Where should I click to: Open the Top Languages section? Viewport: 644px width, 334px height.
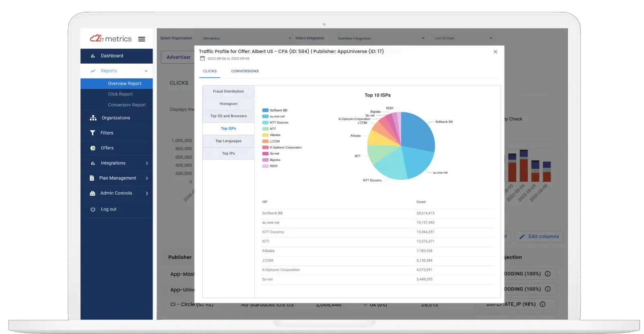point(229,141)
